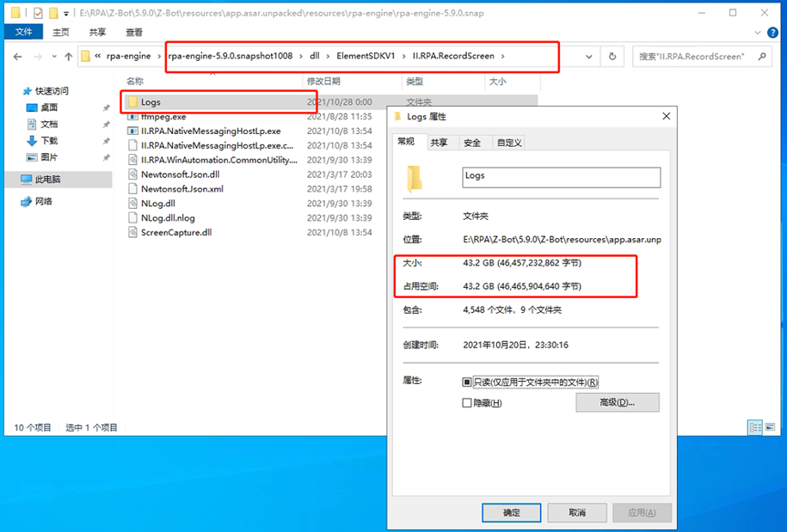Switch to large icons view in status bar
The height and width of the screenshot is (532, 787).
coord(768,427)
